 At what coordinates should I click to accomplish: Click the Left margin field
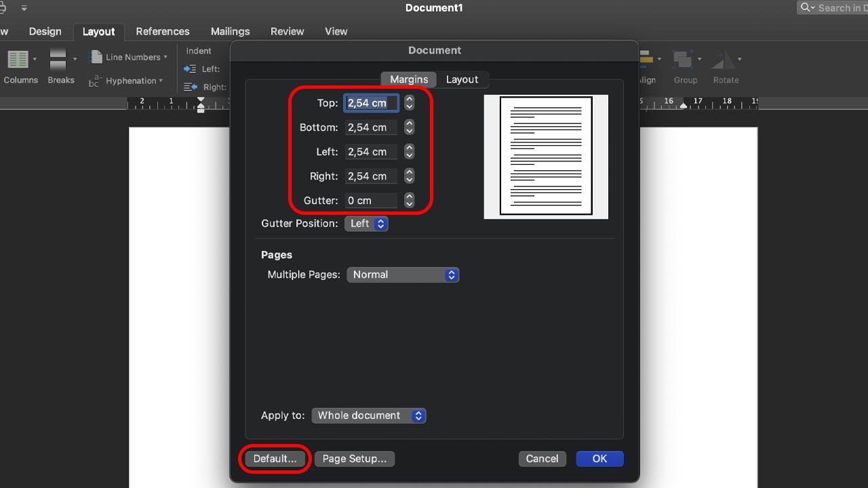[x=372, y=152]
